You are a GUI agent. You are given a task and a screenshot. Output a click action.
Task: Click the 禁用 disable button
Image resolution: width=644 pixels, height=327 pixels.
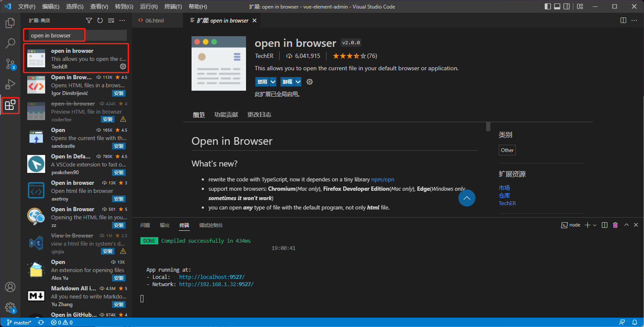(x=262, y=82)
